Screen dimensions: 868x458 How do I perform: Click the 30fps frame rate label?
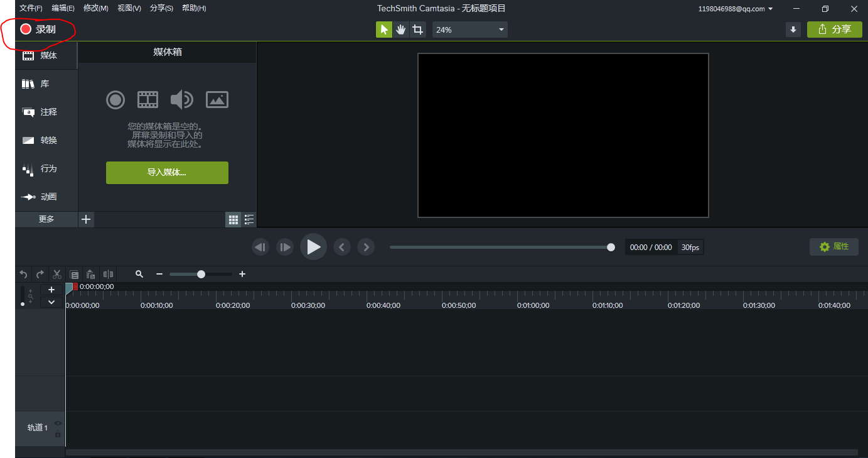point(690,248)
